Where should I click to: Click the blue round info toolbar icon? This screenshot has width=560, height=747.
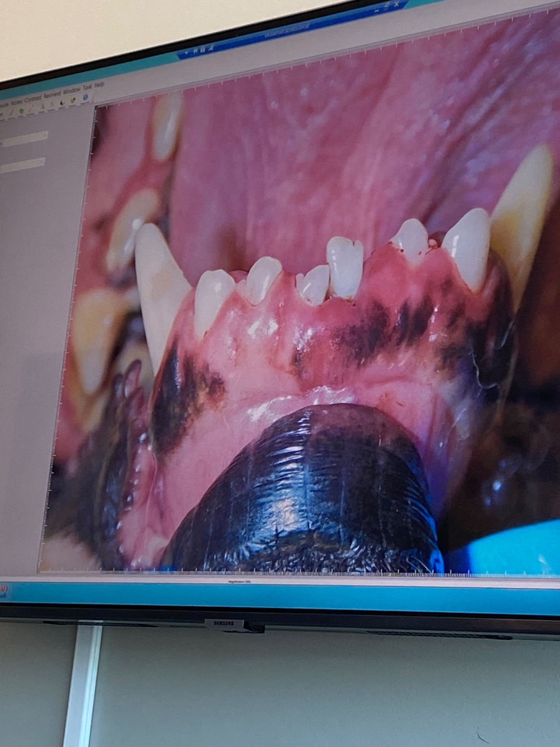click(86, 97)
